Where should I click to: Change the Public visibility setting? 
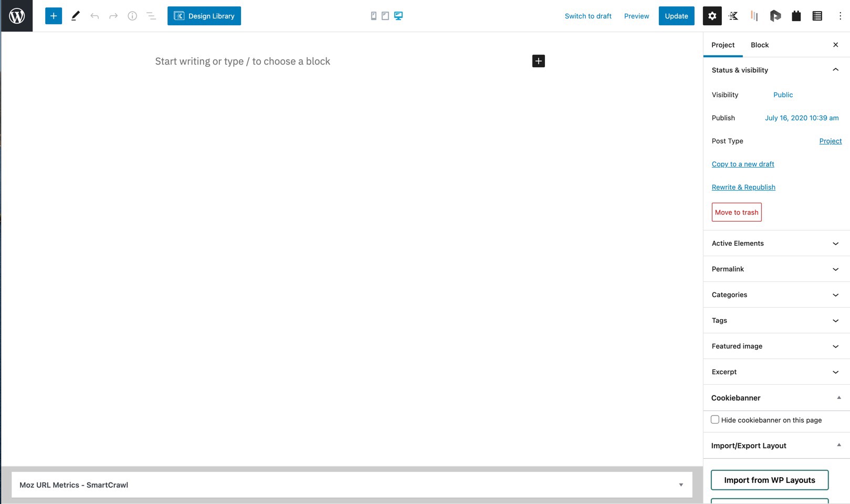pos(783,94)
